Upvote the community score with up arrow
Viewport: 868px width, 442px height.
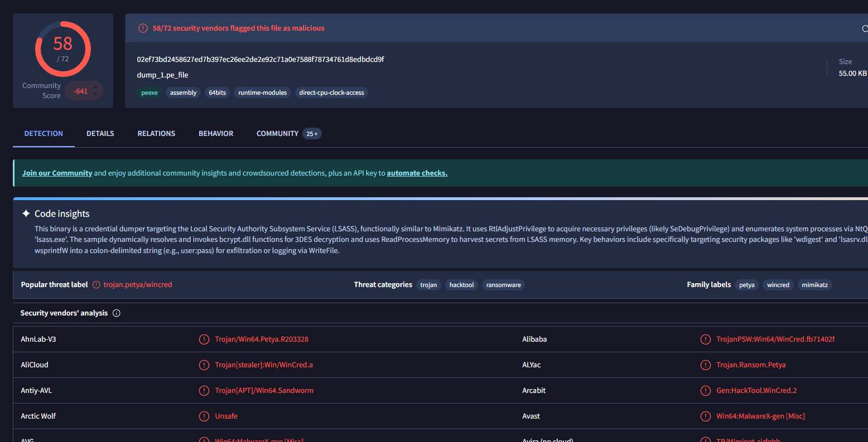95,86
